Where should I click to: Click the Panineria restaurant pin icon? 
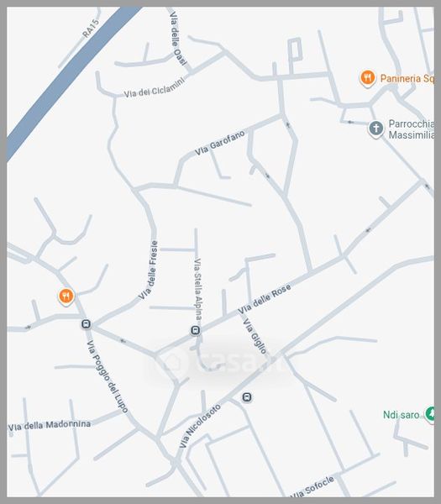(367, 78)
